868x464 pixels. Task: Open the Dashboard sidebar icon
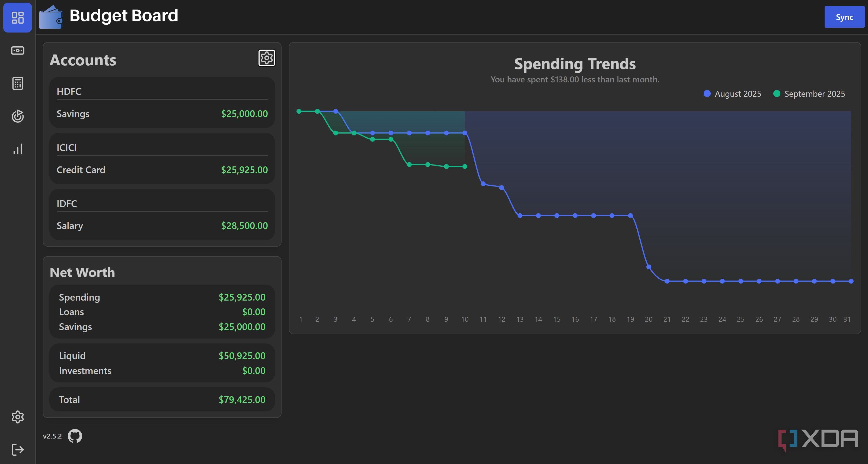(x=18, y=18)
